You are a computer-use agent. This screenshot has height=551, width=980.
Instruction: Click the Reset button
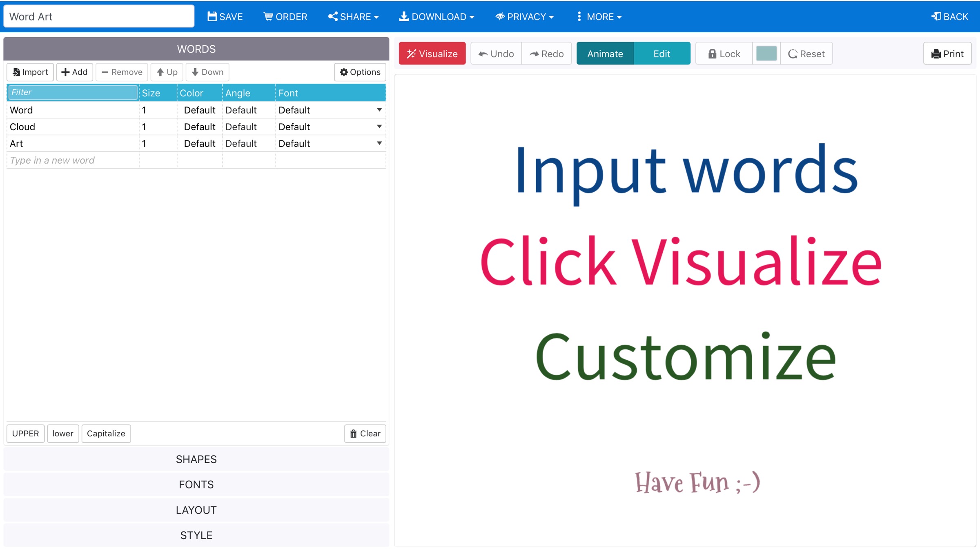pyautogui.click(x=806, y=53)
